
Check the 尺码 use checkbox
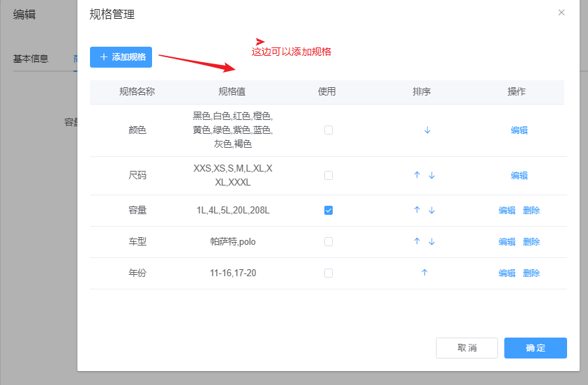click(x=329, y=176)
